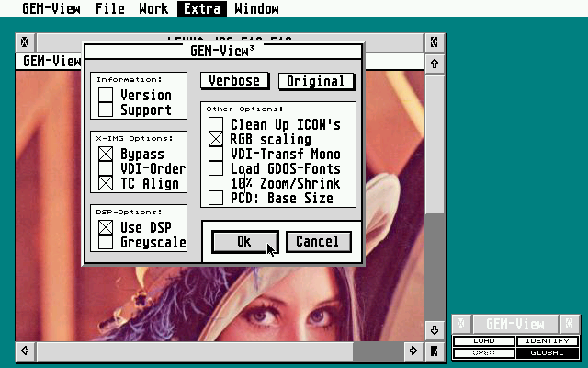The width and height of the screenshot is (588, 368).
Task: Click the closer icon of the small GEM-View panel
Action: [x=461, y=324]
